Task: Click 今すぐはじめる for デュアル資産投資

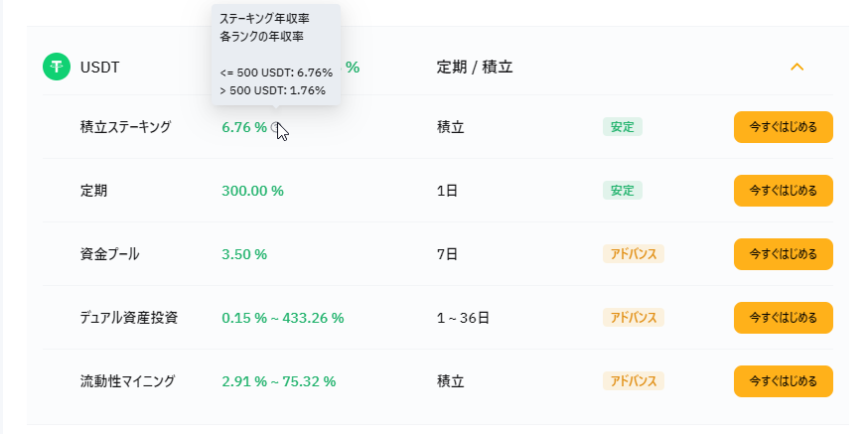Action: tap(784, 318)
